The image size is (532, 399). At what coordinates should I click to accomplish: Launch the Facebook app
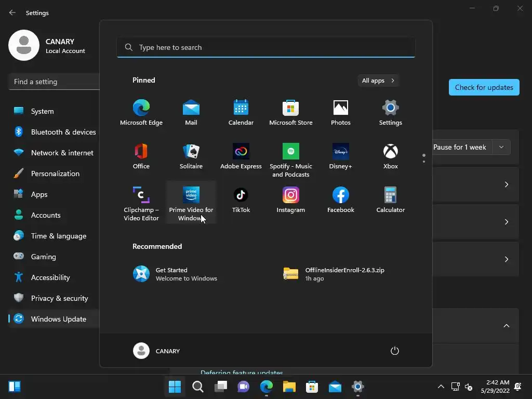341,200
